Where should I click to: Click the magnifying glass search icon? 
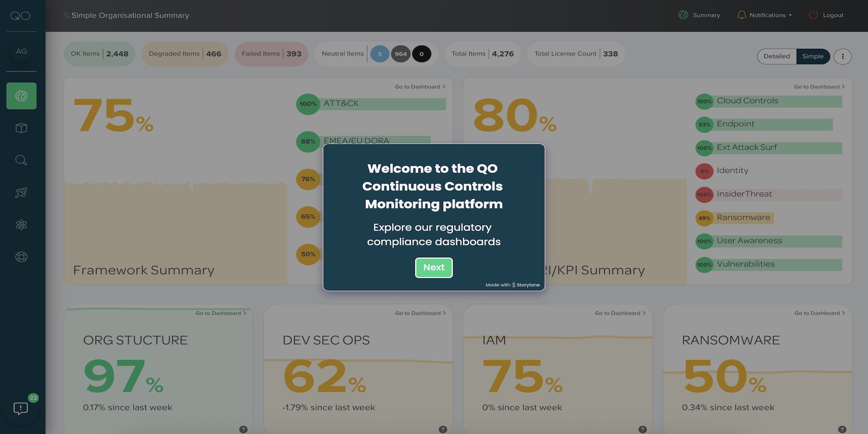21,160
